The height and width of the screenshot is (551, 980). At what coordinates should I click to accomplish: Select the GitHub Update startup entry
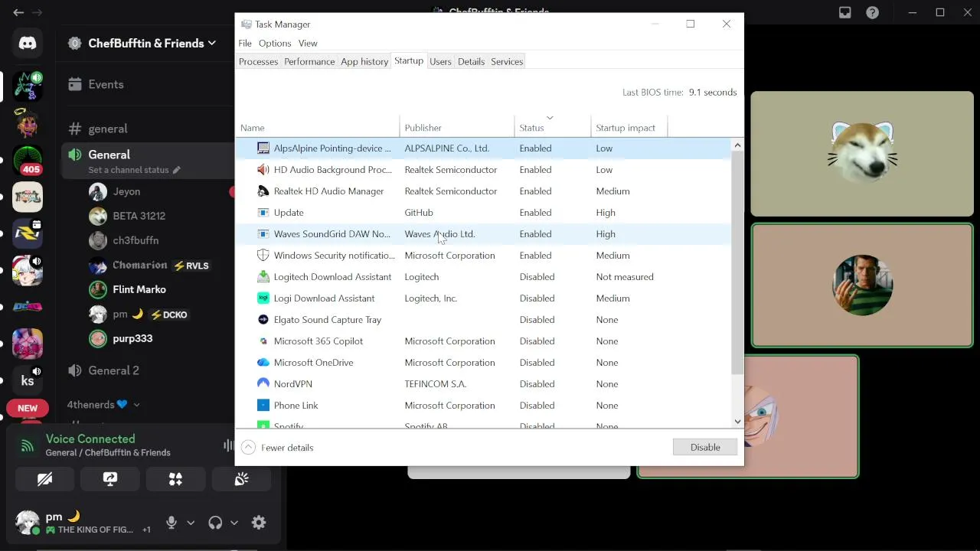coord(483,213)
